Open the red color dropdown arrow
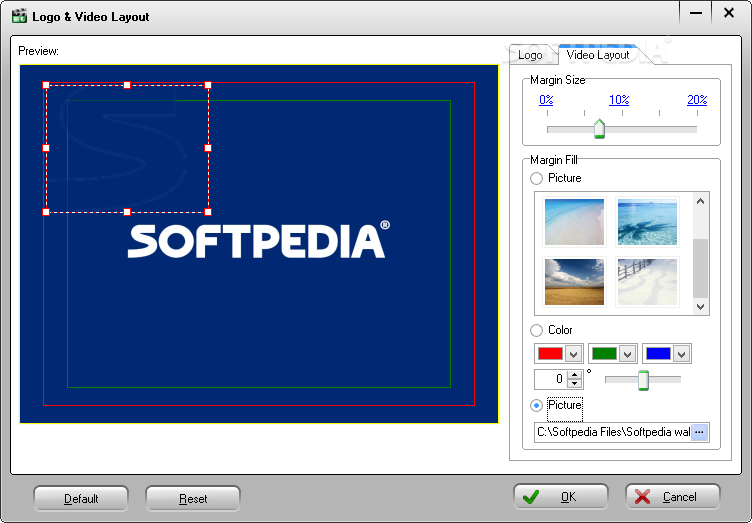The width and height of the screenshot is (752, 523). pos(573,354)
